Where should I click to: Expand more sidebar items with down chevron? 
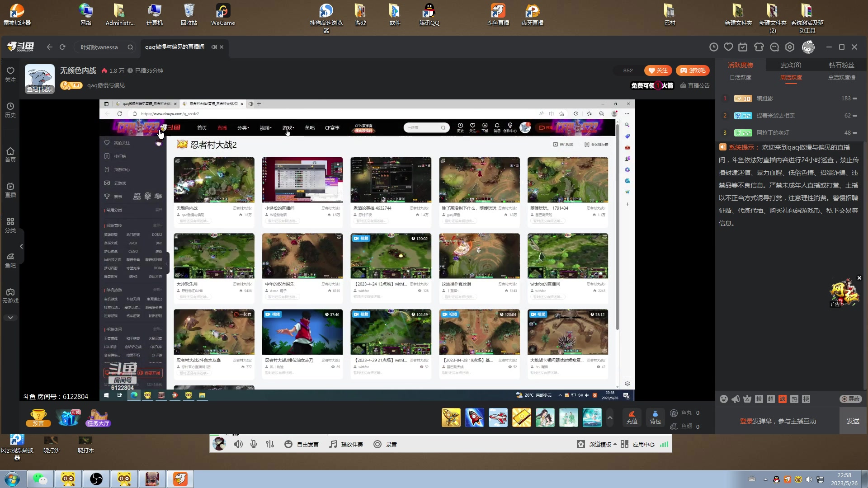[10, 318]
